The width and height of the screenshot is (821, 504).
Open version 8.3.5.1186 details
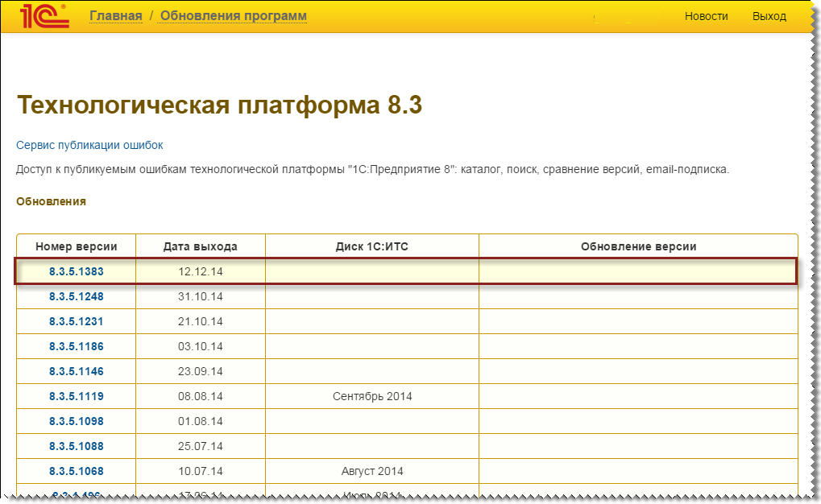74,346
